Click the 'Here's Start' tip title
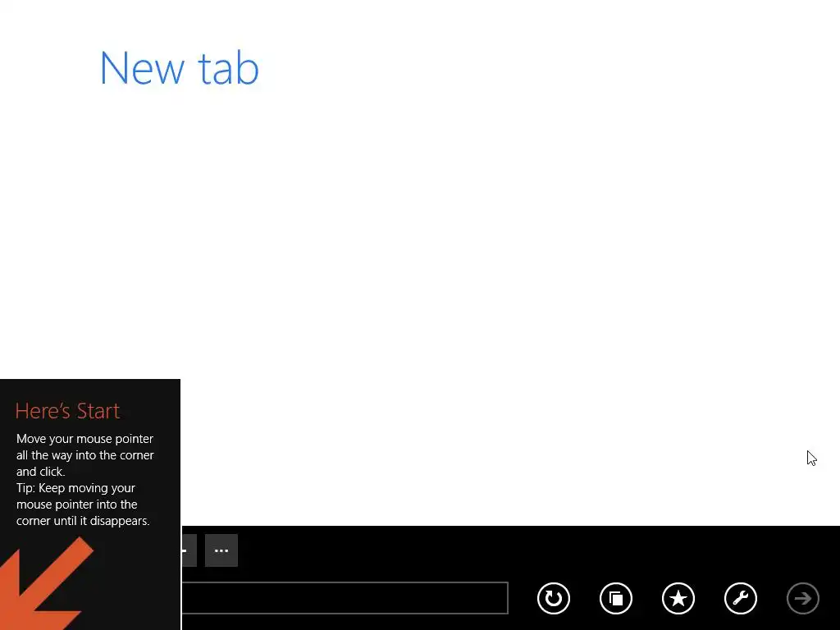Screen dimensions: 840x630 (67, 411)
